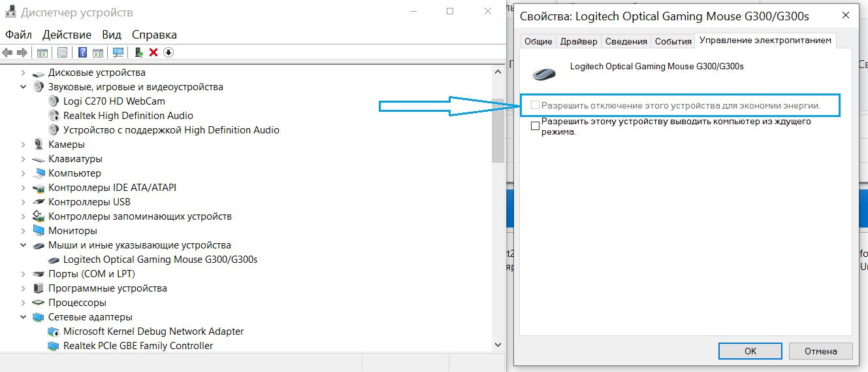Image resolution: width=868 pixels, height=372 pixels.
Task: Collapse Звуковые, игровые и видеоустройства node
Action: 24,87
